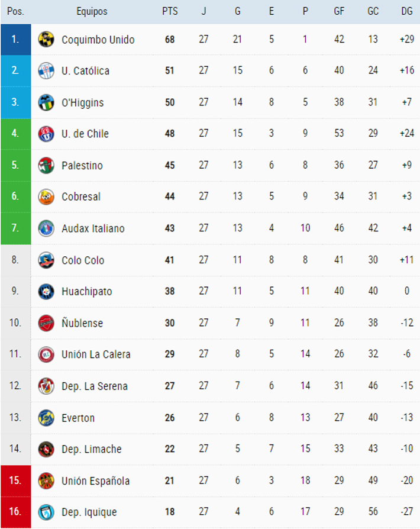The image size is (420, 529).
Task: Click the blue position 1 cell
Action: (x=15, y=40)
